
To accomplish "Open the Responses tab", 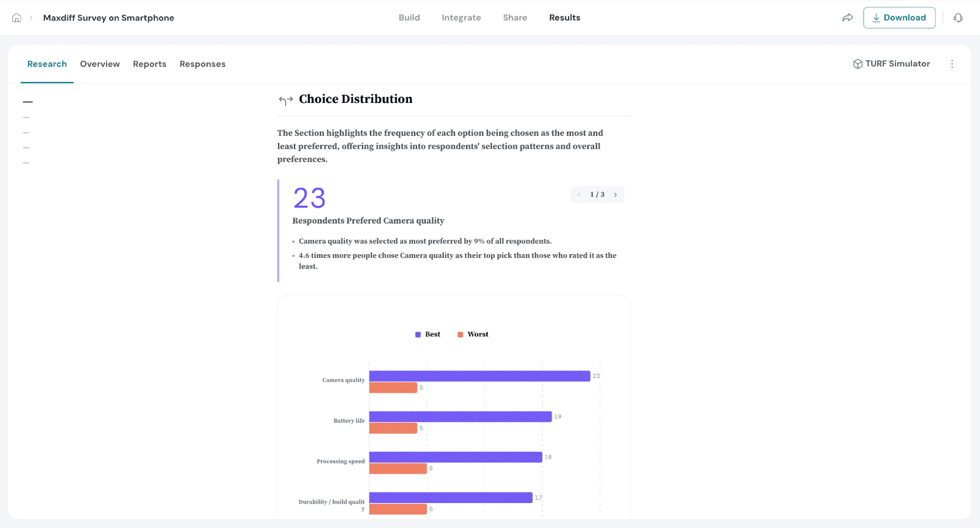I will (202, 64).
